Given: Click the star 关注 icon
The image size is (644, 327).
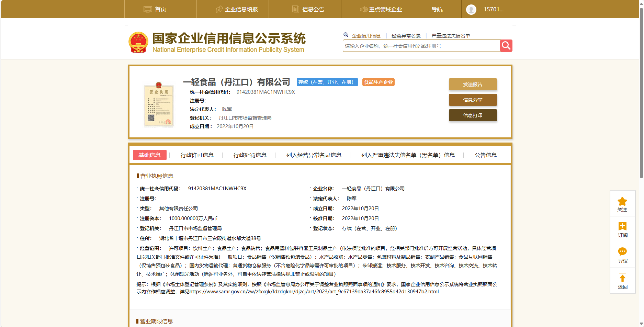Looking at the screenshot, I should [x=622, y=202].
